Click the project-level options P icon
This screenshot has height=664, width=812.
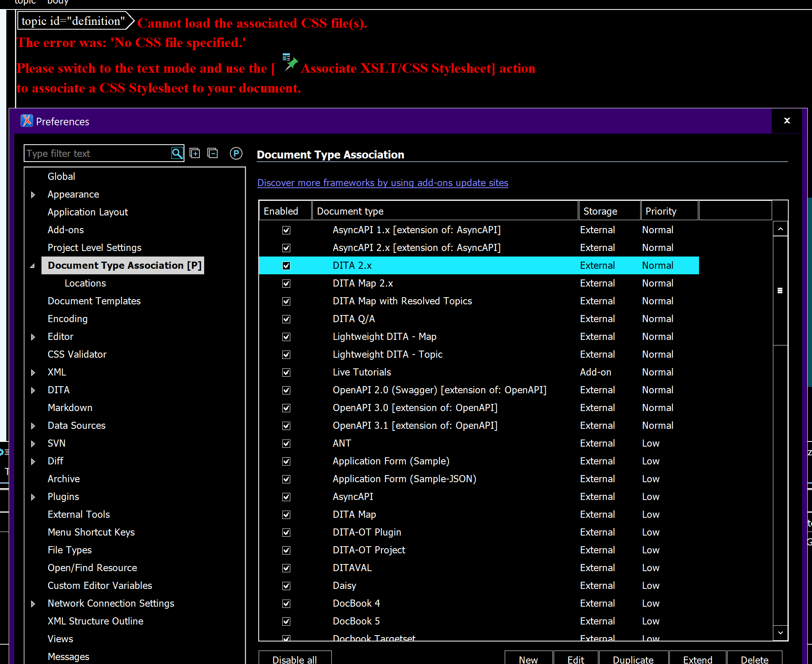click(236, 153)
